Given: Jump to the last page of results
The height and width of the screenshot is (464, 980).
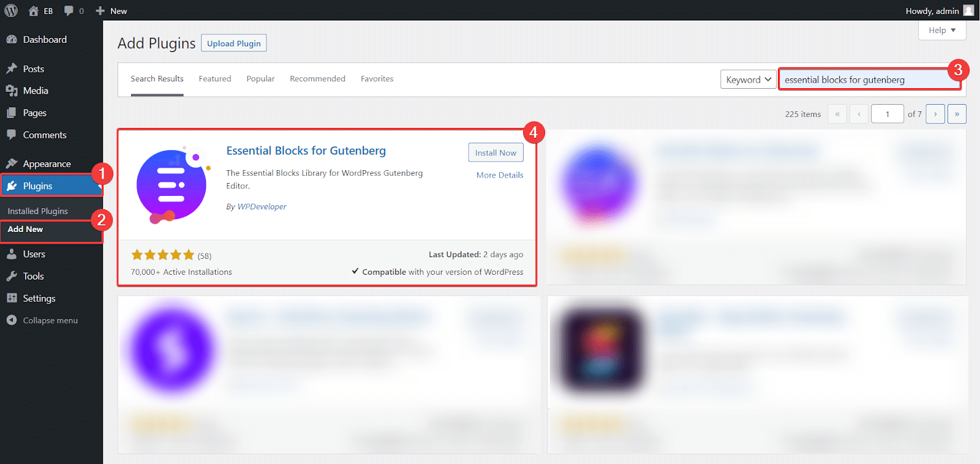Looking at the screenshot, I should (x=957, y=114).
